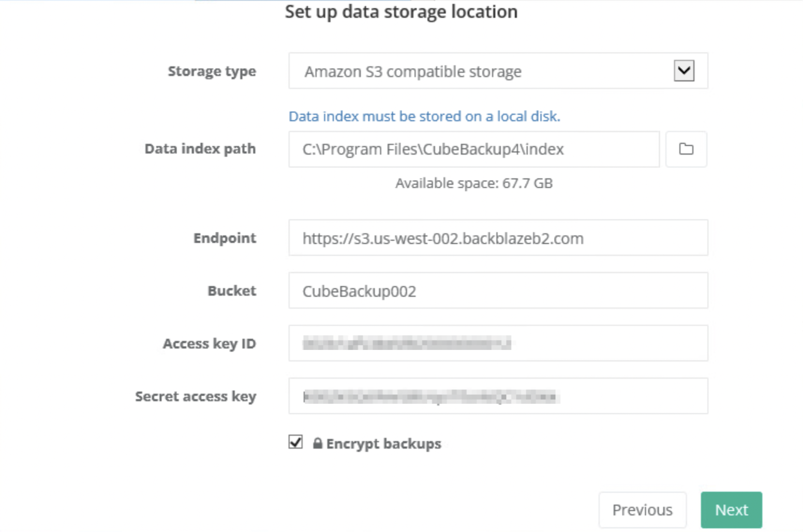This screenshot has width=803, height=532.
Task: Focus the Data index path field
Action: 474,149
